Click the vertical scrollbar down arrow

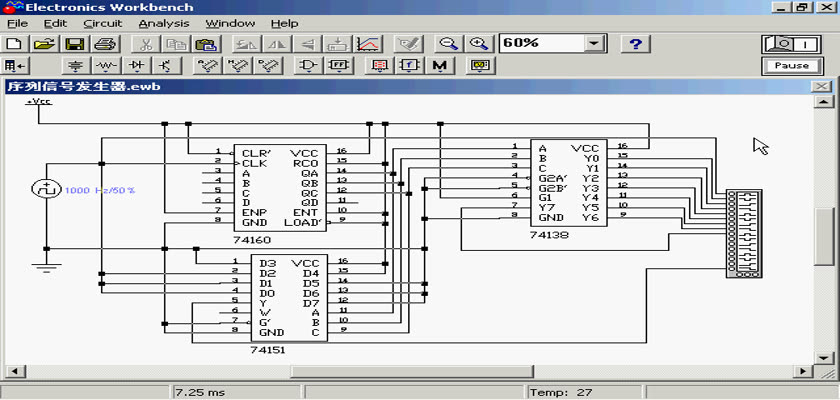pyautogui.click(x=824, y=357)
